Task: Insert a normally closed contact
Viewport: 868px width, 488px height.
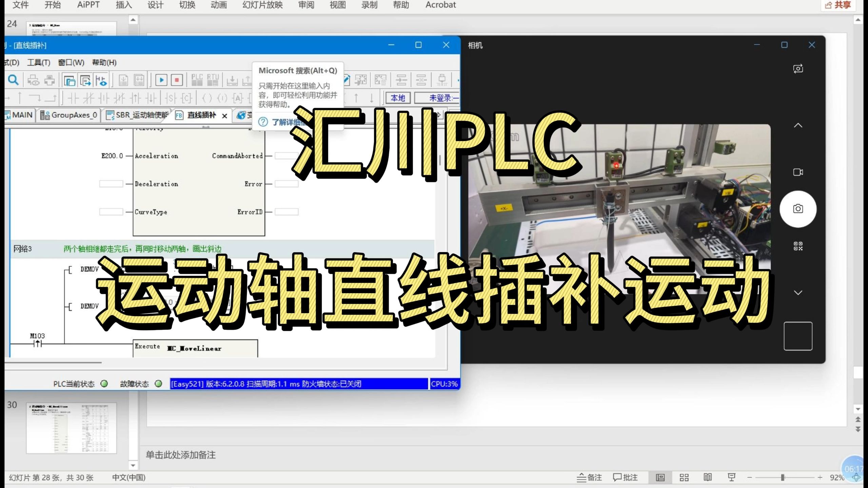Action: [89, 98]
